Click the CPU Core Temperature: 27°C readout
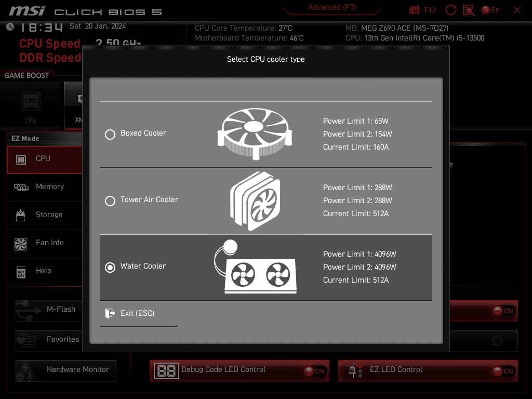This screenshot has width=532, height=399. point(243,28)
